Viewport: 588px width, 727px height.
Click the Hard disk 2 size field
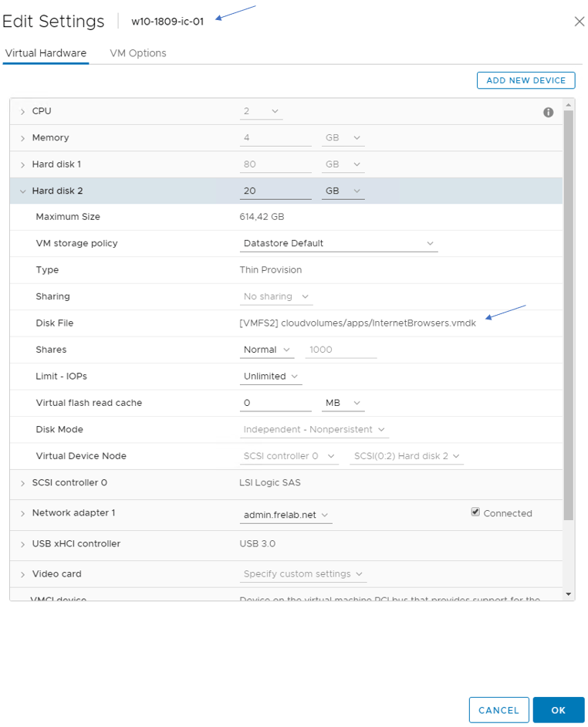tap(275, 191)
